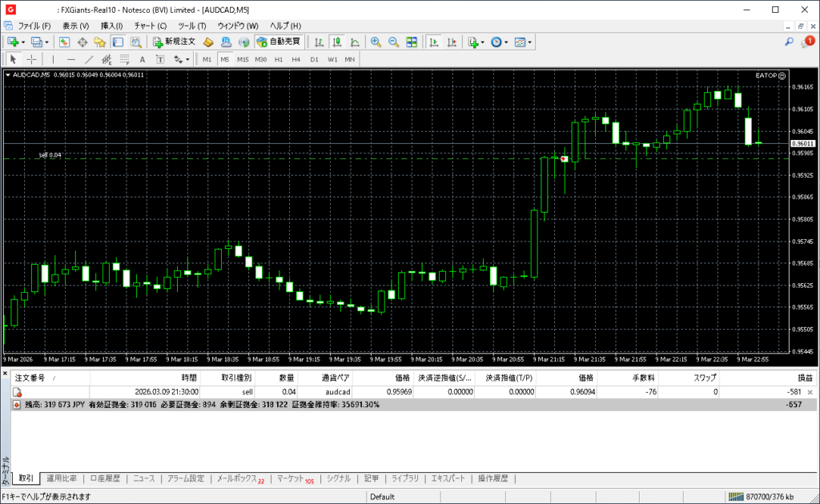Expand the period clock icon dropdown
The height and width of the screenshot is (504, 820).
[506, 42]
